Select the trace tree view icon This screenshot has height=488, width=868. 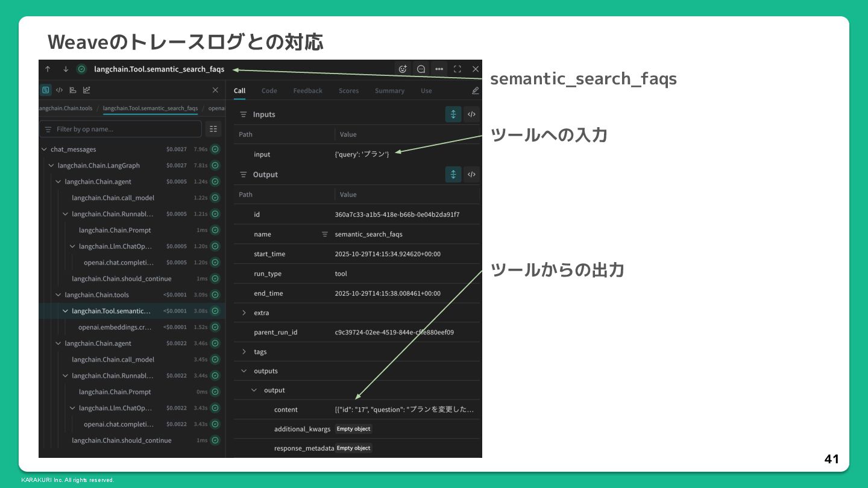click(46, 90)
